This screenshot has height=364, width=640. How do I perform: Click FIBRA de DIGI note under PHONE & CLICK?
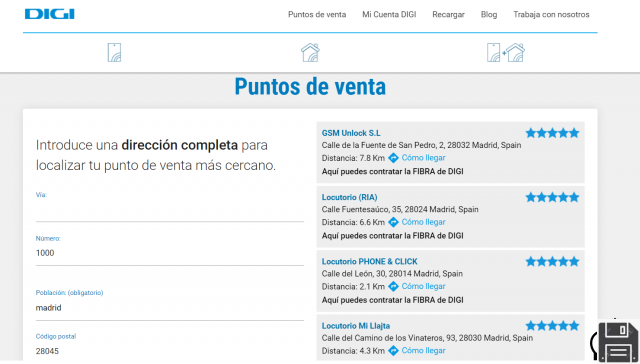tap(393, 300)
